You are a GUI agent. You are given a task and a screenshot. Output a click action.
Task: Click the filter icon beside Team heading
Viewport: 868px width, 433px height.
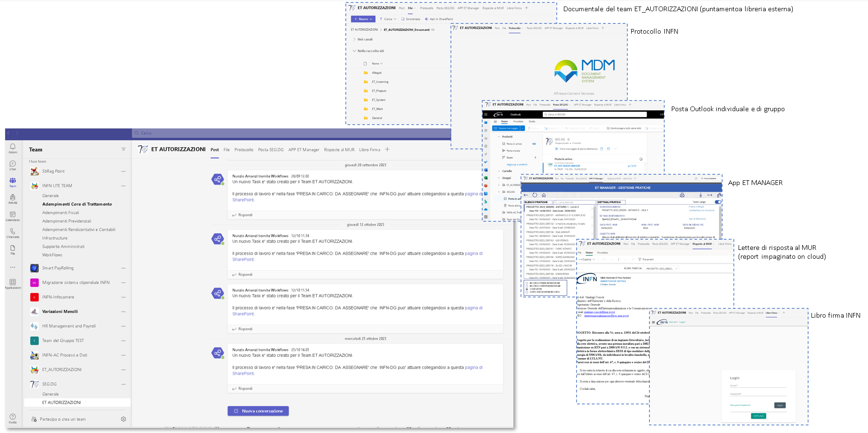pyautogui.click(x=123, y=149)
